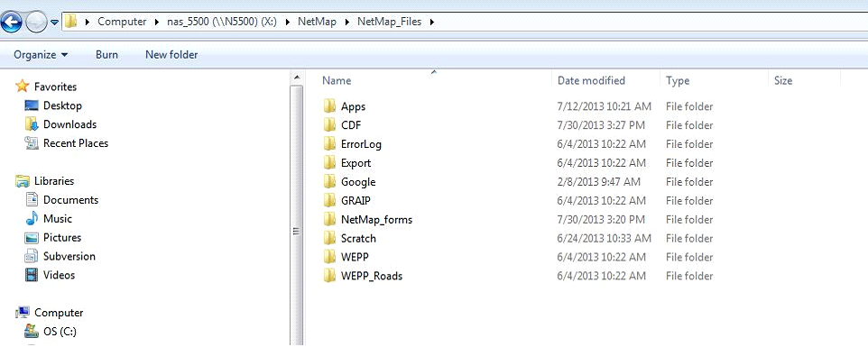Click the Libraries icon in navigation pane

pos(23,180)
